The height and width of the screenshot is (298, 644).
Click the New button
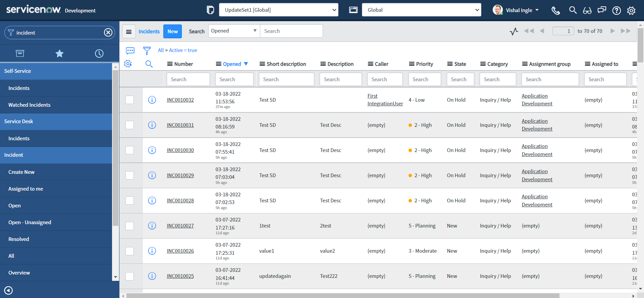[x=173, y=32]
